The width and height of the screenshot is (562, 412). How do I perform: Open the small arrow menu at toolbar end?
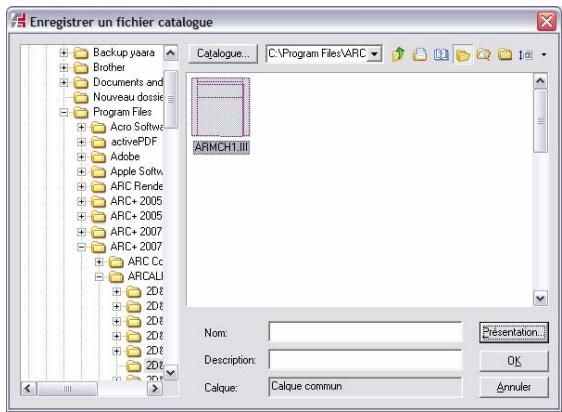544,55
